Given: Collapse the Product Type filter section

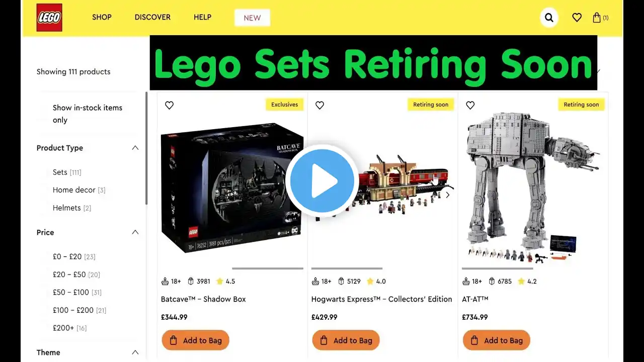Looking at the screenshot, I should (135, 148).
